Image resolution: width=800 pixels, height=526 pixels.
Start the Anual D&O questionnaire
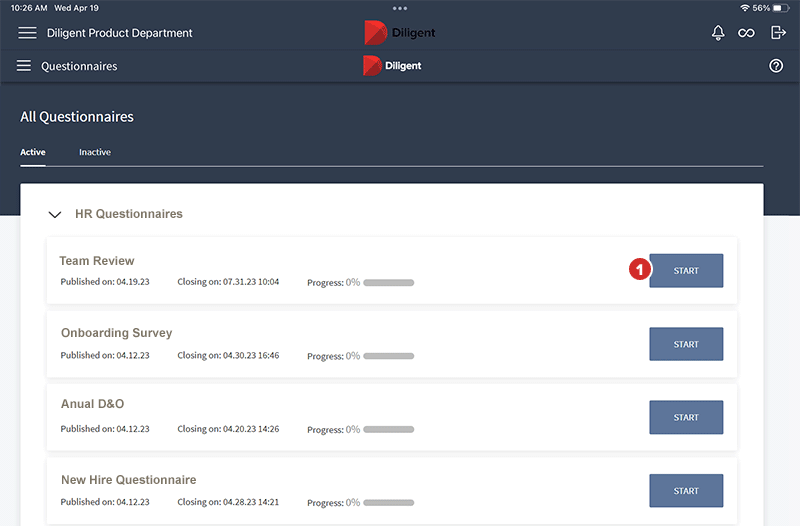point(686,417)
